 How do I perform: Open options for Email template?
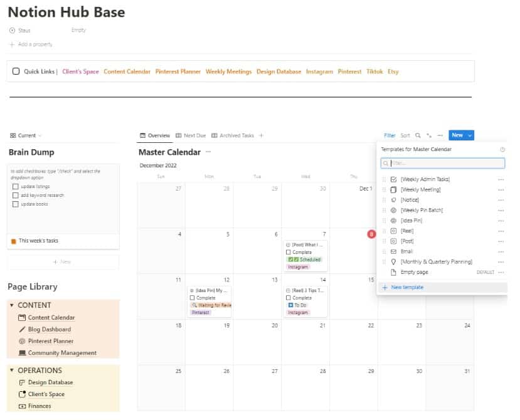[501, 251]
